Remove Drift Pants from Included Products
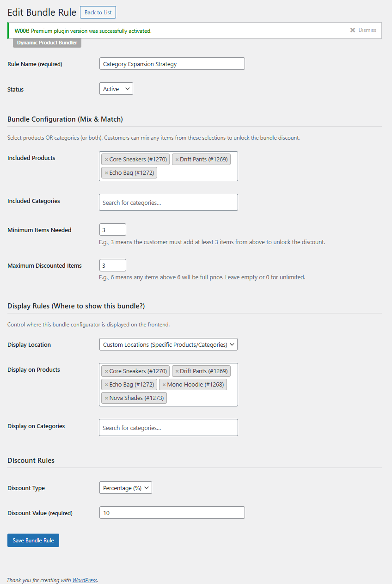The image size is (392, 584). tap(177, 160)
